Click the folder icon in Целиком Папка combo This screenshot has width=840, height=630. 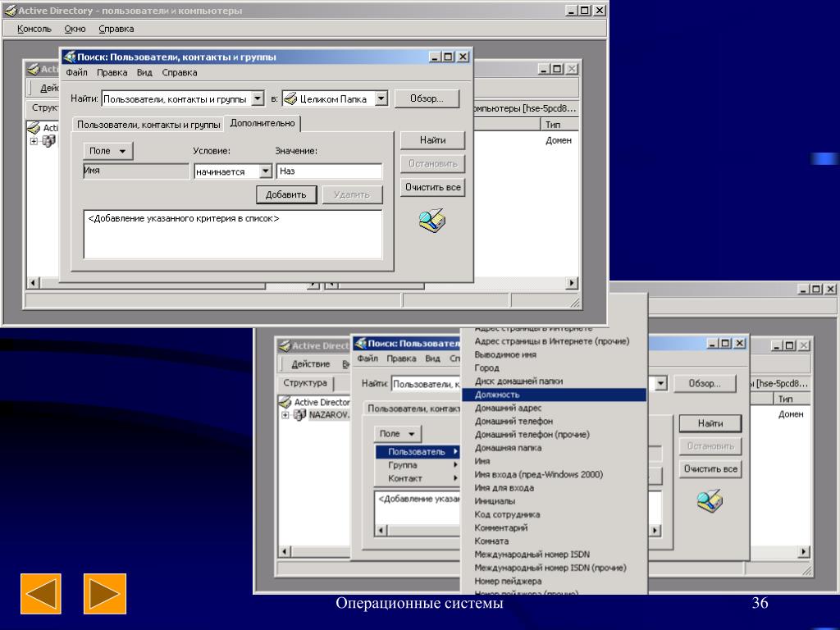[x=290, y=98]
